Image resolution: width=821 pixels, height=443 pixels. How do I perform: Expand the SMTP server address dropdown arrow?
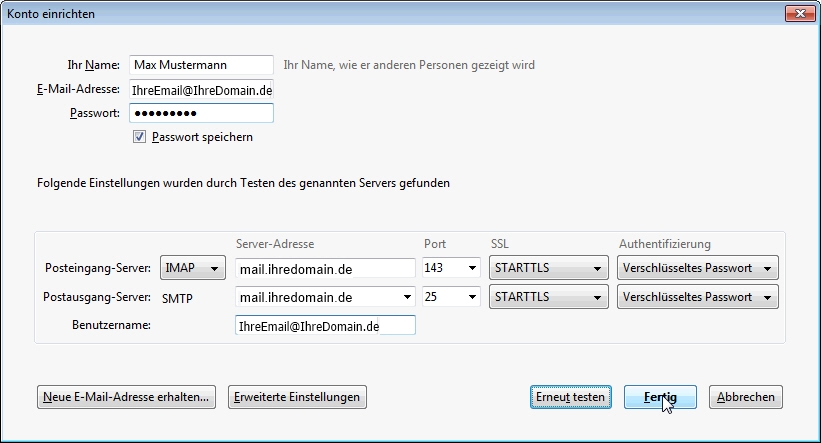[407, 297]
